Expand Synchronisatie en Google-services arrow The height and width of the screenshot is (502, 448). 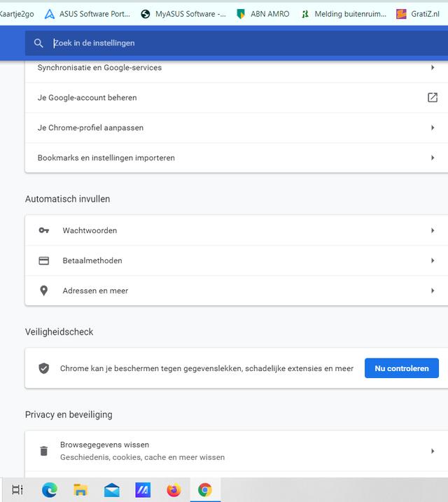[433, 67]
